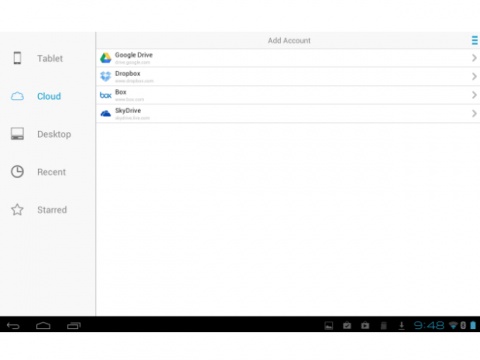Tap the battery status icon

coord(473,325)
